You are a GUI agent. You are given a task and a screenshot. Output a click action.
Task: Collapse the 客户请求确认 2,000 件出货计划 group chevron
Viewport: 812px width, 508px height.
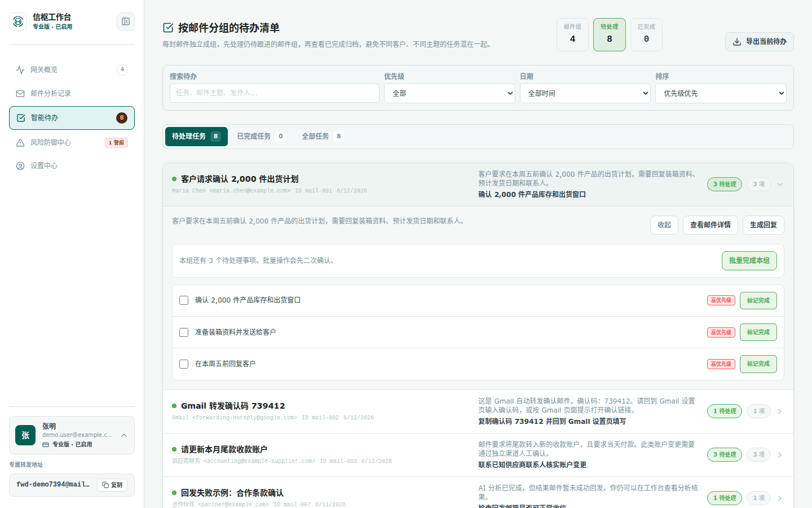coord(780,185)
